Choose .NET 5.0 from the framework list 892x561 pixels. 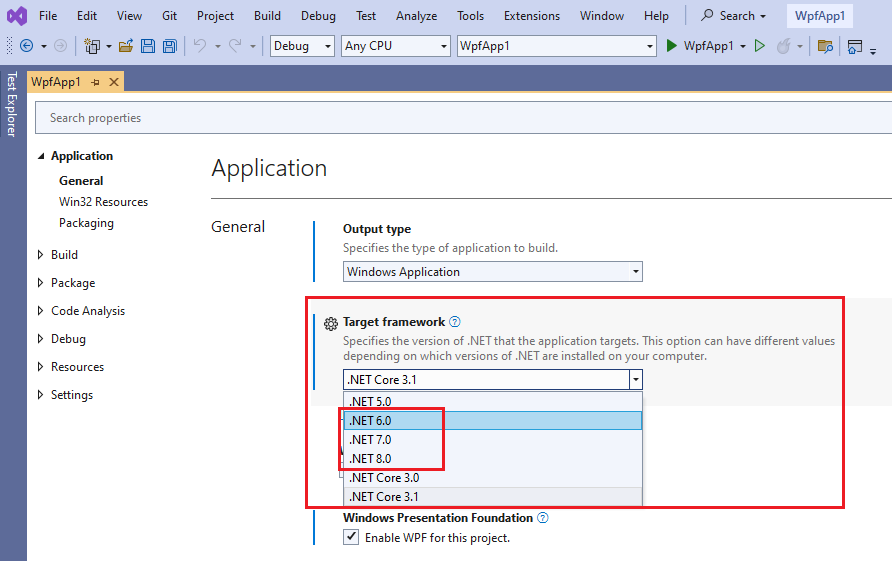coord(493,401)
